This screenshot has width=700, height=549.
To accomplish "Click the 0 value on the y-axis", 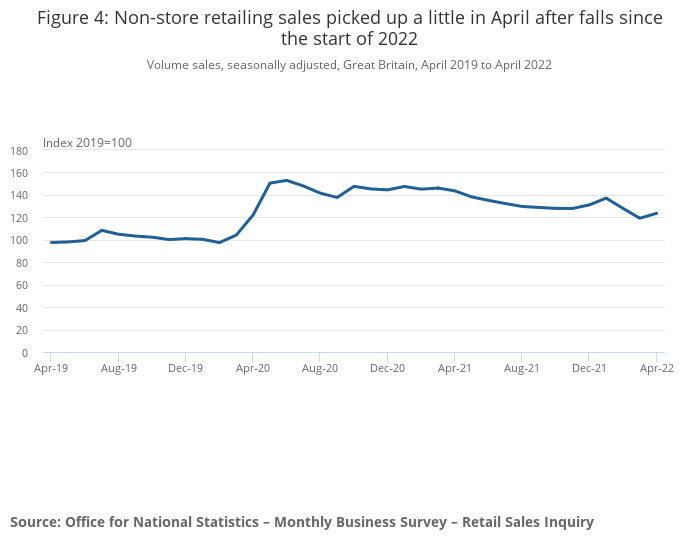I will (x=25, y=353).
